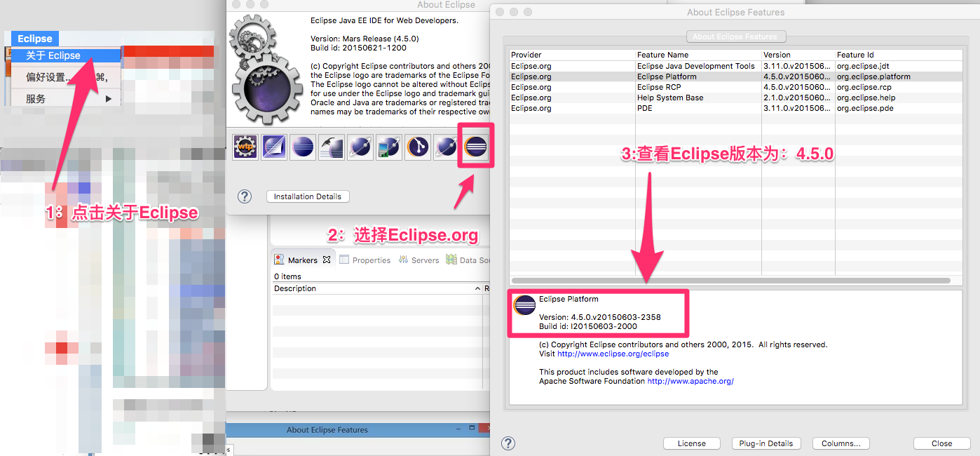Open the www.apache.org link
Image resolution: width=980 pixels, height=456 pixels.
pyautogui.click(x=690, y=382)
